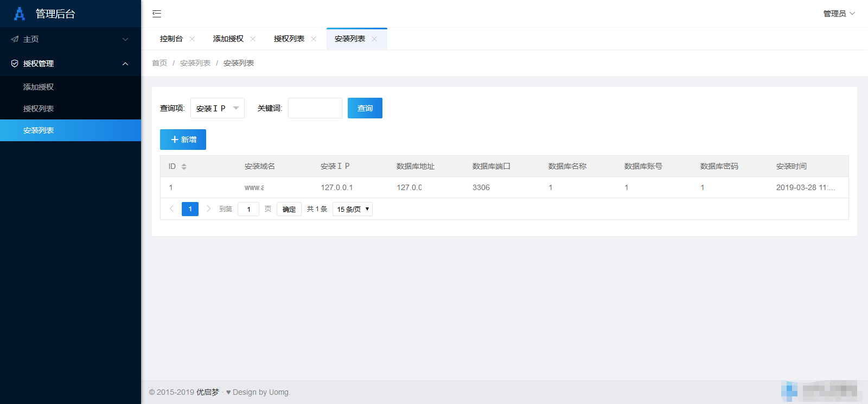The height and width of the screenshot is (404, 868).
Task: Click the sidebar collapse menu icon
Action: tap(157, 14)
